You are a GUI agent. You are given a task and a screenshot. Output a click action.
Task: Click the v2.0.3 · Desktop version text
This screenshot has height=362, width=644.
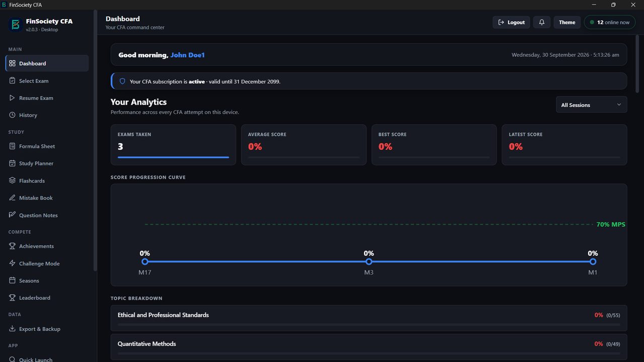tap(42, 30)
